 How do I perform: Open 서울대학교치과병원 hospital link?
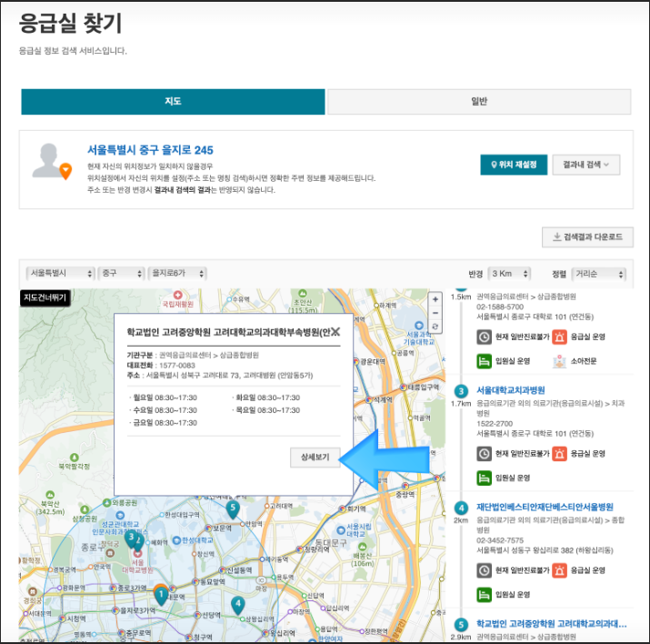click(511, 390)
